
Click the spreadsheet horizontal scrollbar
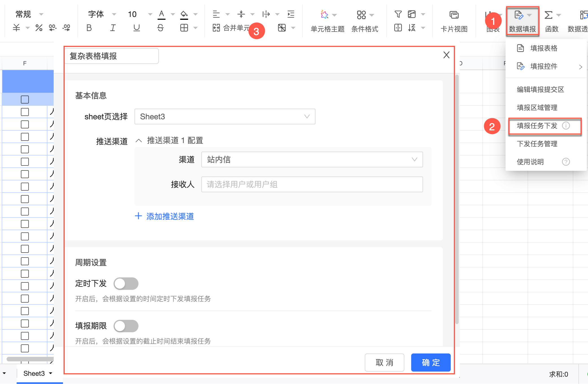tap(30, 359)
